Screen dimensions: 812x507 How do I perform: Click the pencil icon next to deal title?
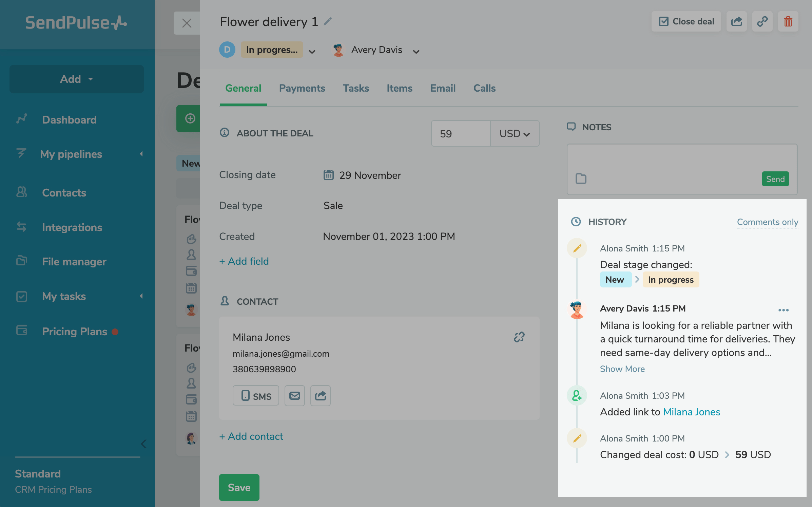click(x=327, y=22)
